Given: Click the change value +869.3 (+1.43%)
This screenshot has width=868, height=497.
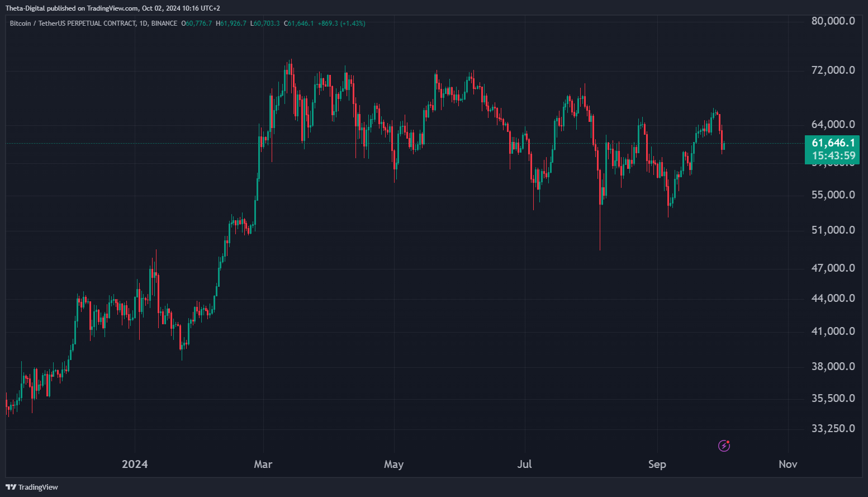Looking at the screenshot, I should pos(341,23).
